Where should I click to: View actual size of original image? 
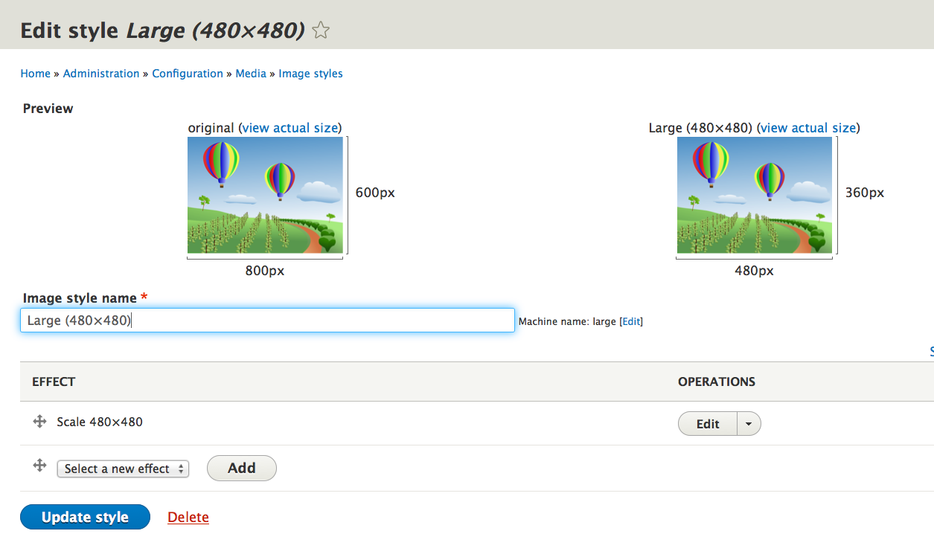(290, 128)
